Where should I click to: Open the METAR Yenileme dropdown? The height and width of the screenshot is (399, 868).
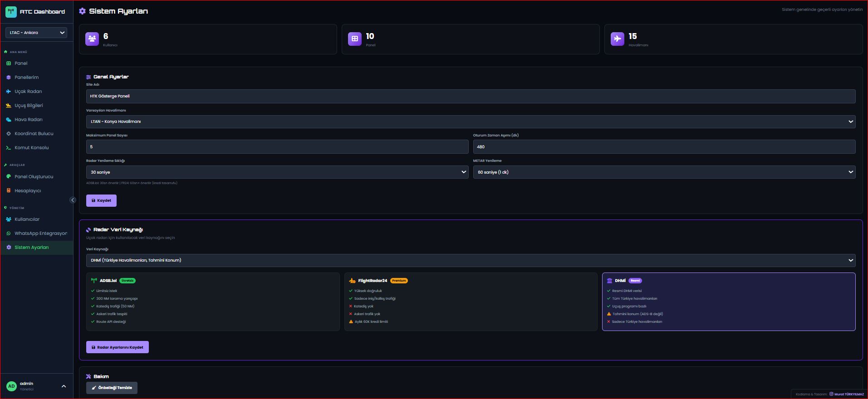[664, 172]
